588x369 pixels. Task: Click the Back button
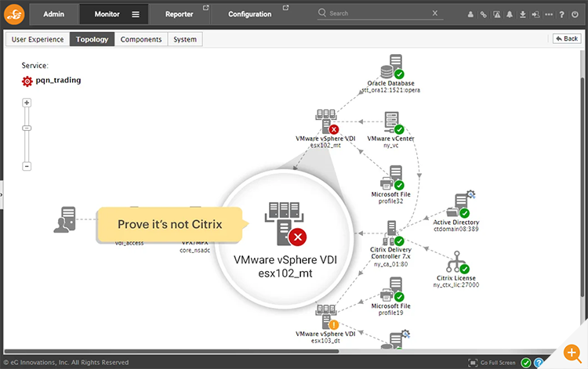point(567,38)
